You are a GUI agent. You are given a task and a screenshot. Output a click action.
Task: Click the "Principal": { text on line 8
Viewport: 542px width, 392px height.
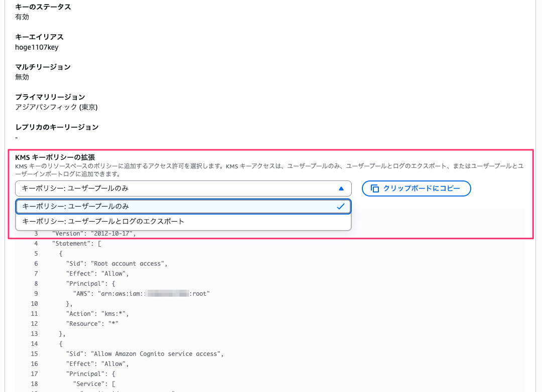(x=90, y=284)
